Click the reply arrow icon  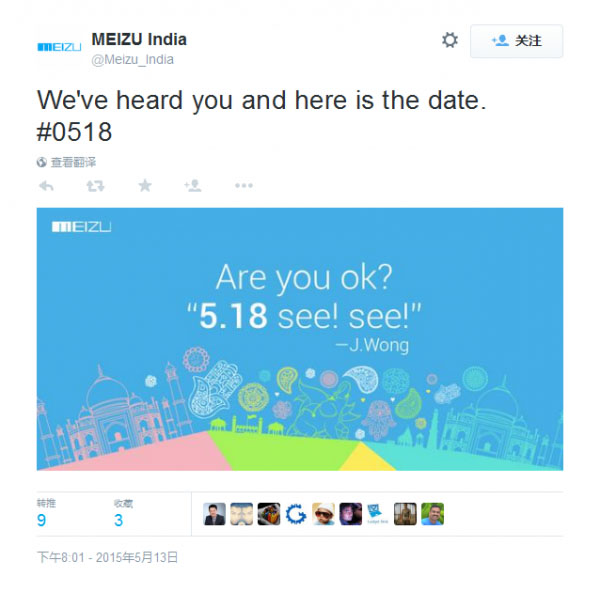tap(46, 186)
